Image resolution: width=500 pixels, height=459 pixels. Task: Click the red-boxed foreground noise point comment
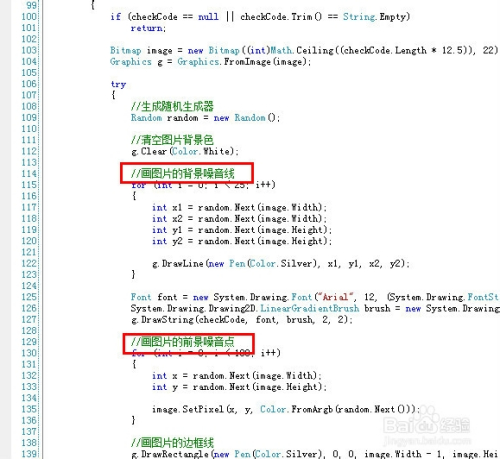[x=183, y=342]
